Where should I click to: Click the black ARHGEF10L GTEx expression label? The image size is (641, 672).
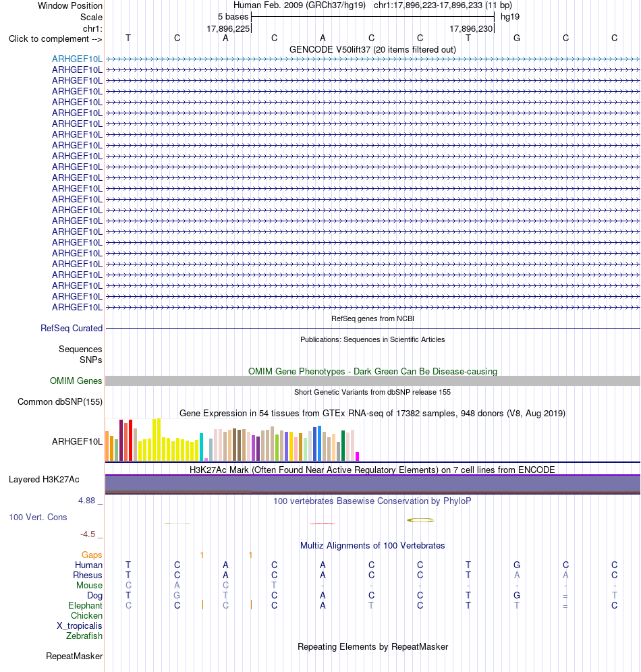[77, 441]
